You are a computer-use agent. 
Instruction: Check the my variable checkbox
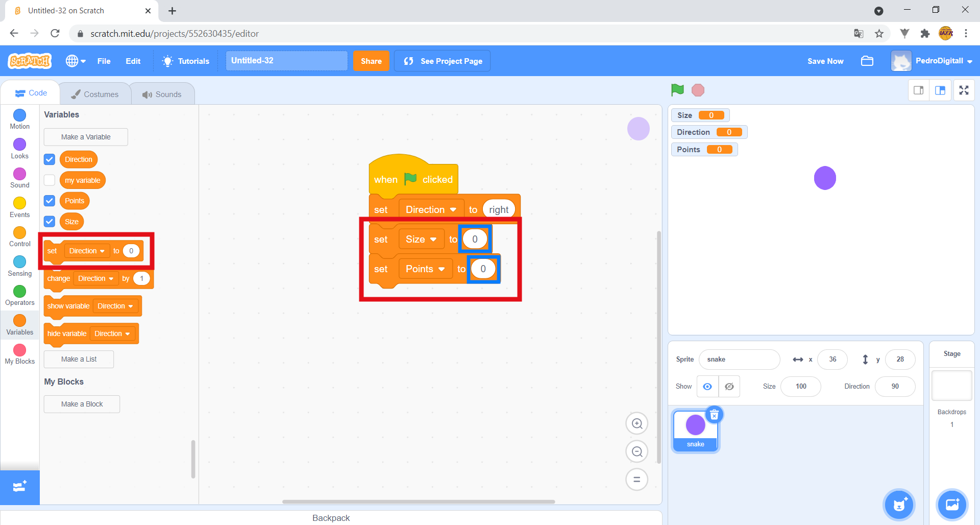(50, 180)
